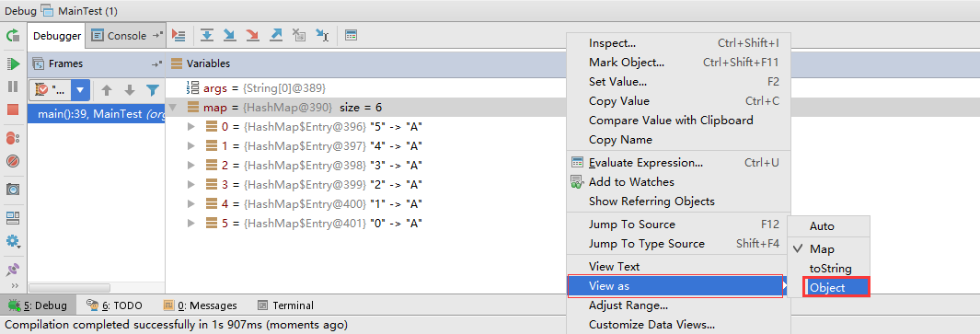The image size is (980, 334).
Task: Click Step Into blue arrow icon
Action: pos(229,36)
